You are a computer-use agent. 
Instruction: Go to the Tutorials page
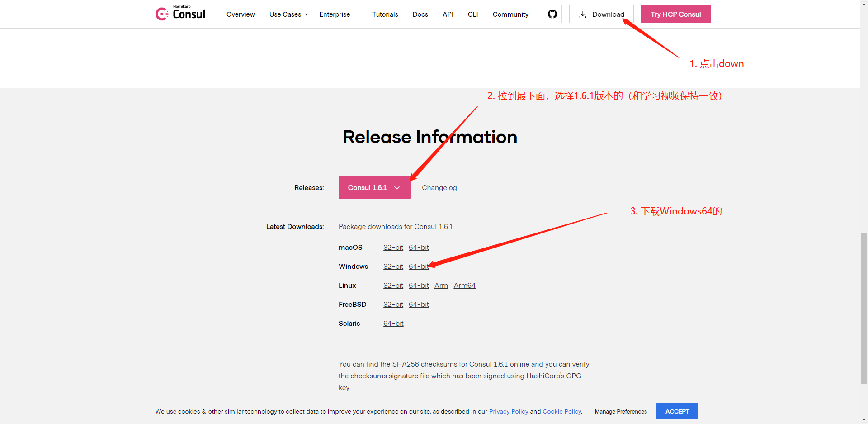click(x=385, y=14)
